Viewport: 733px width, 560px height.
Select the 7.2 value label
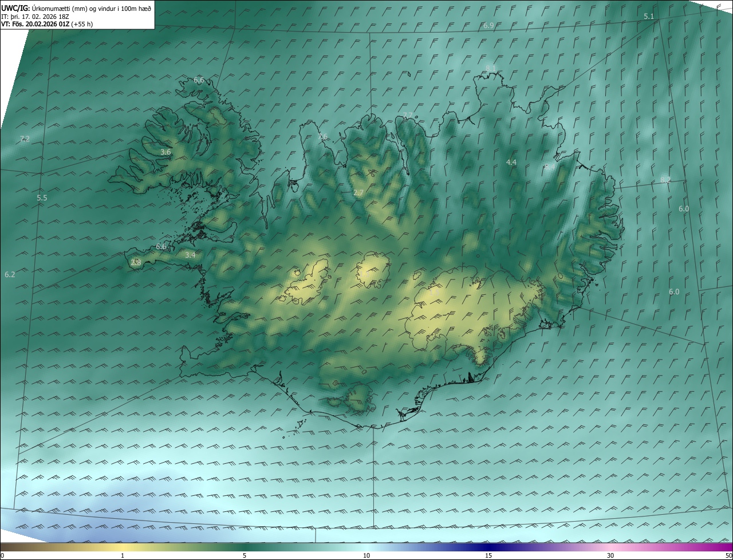(25, 139)
